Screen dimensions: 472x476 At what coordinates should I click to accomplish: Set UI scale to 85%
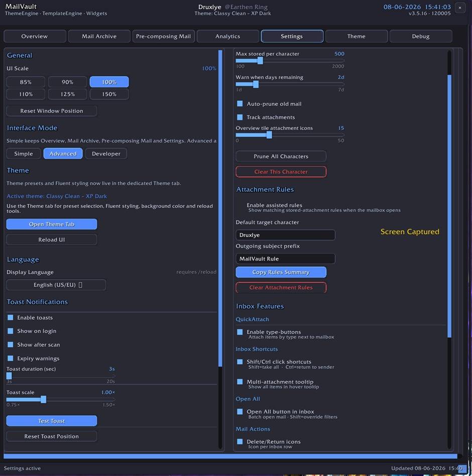26,82
